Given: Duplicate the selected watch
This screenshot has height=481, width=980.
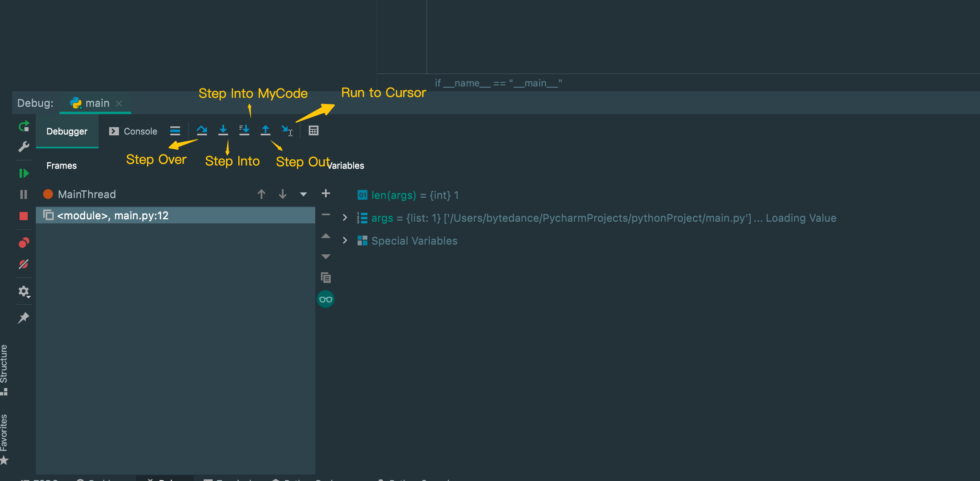Looking at the screenshot, I should click(326, 278).
